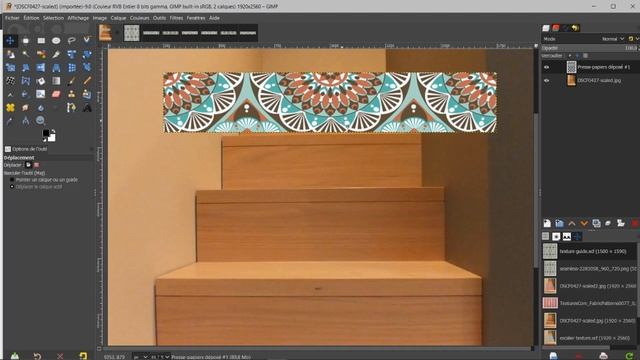Toggle lock pixels on layer
This screenshot has height=360, width=640.
pos(570,56)
